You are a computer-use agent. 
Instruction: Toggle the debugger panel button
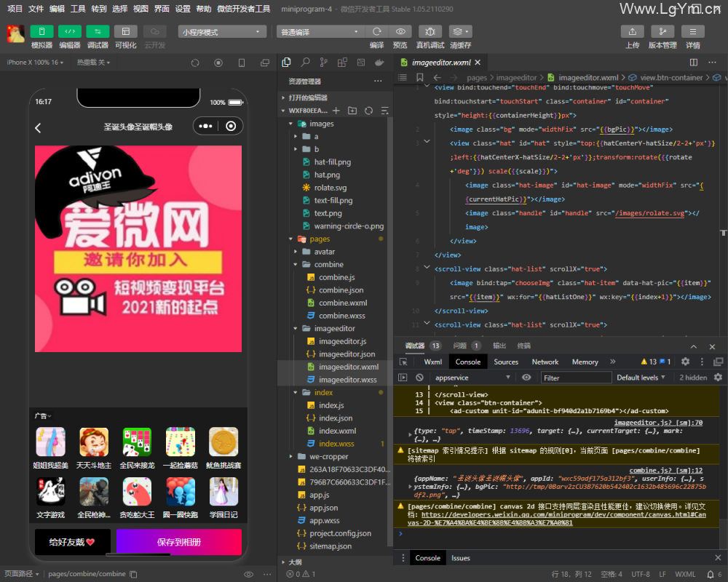tap(98, 31)
